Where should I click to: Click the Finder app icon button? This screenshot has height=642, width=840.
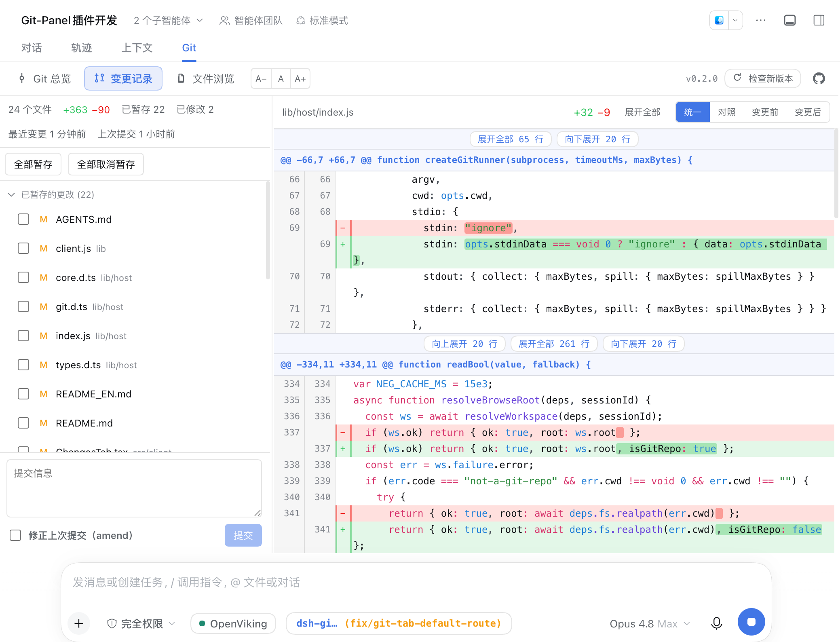pos(719,20)
